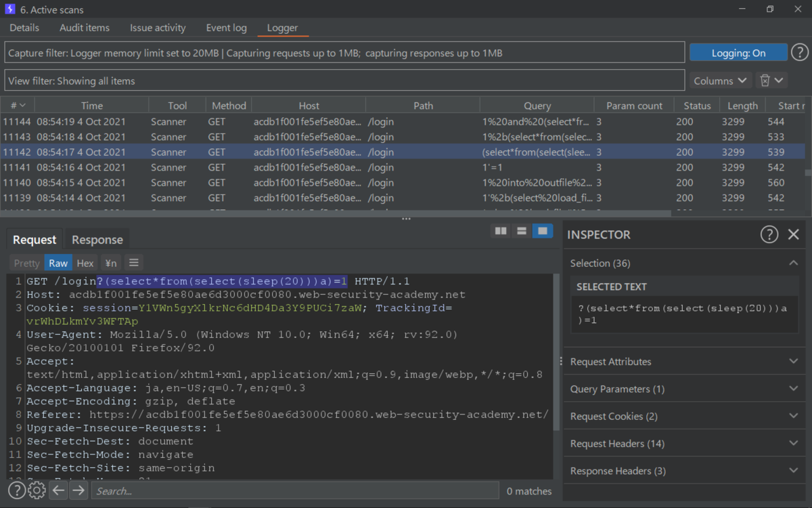Open the search settings gear icon
The width and height of the screenshot is (812, 508).
[x=37, y=490]
